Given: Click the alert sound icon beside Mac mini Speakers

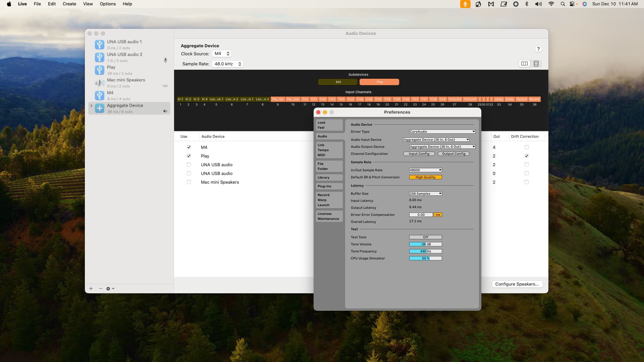Looking at the screenshot, I should click(x=165, y=86).
